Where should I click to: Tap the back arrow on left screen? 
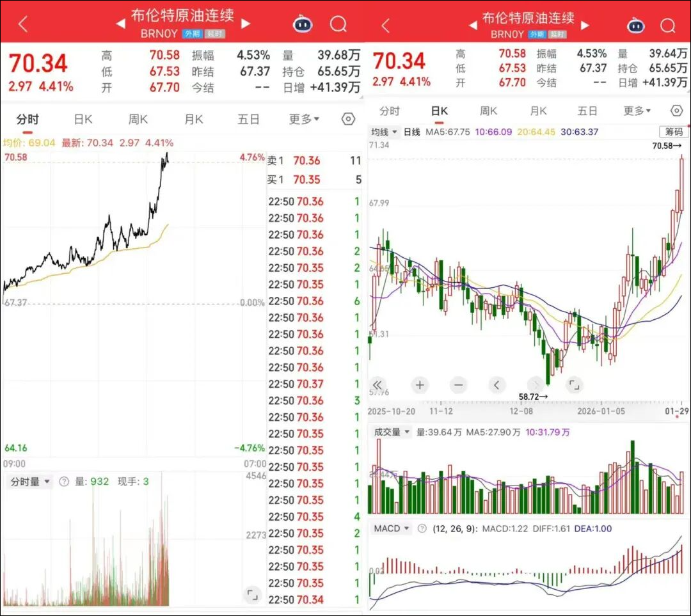pos(24,24)
